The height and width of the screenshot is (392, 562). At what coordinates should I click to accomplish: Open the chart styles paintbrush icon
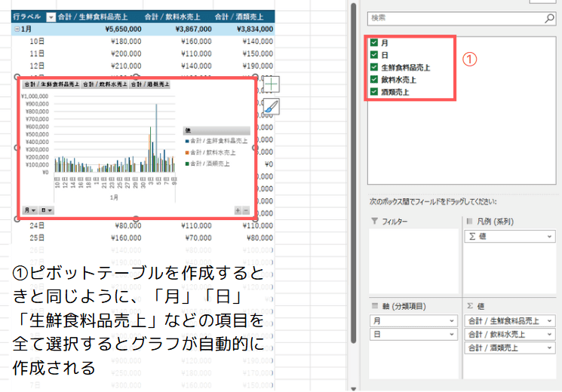point(272,107)
